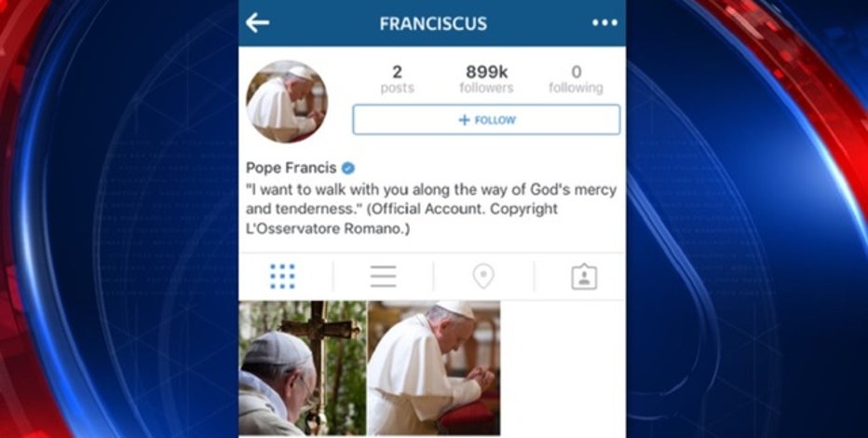Image resolution: width=868 pixels, height=438 pixels.
Task: Open the 0 following list
Action: 576,79
